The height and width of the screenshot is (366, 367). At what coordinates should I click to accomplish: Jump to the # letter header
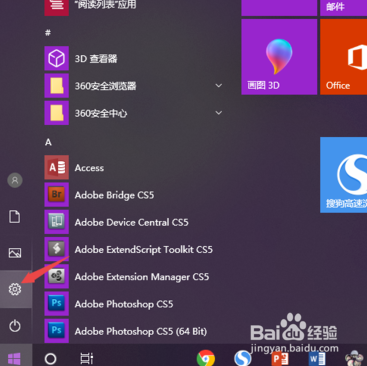coord(48,33)
